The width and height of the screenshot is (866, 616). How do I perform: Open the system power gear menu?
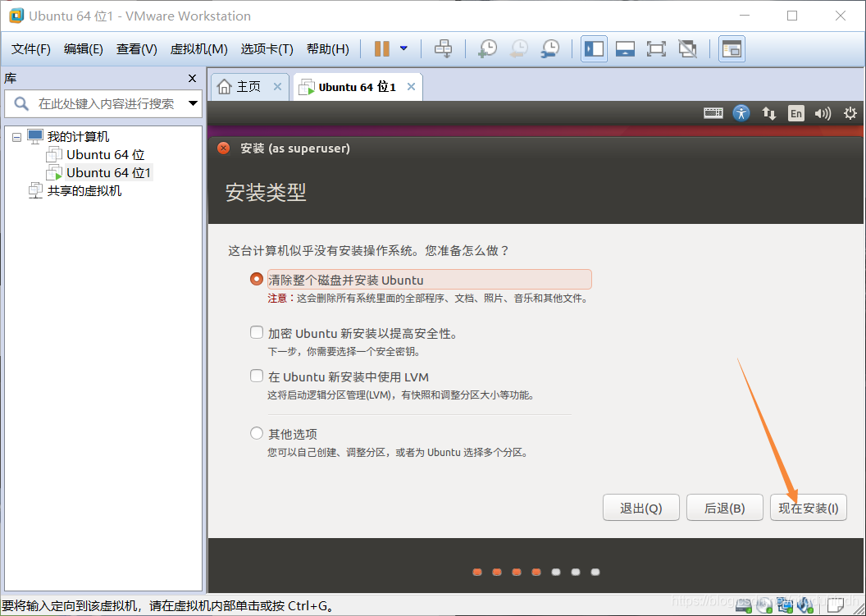click(x=850, y=113)
